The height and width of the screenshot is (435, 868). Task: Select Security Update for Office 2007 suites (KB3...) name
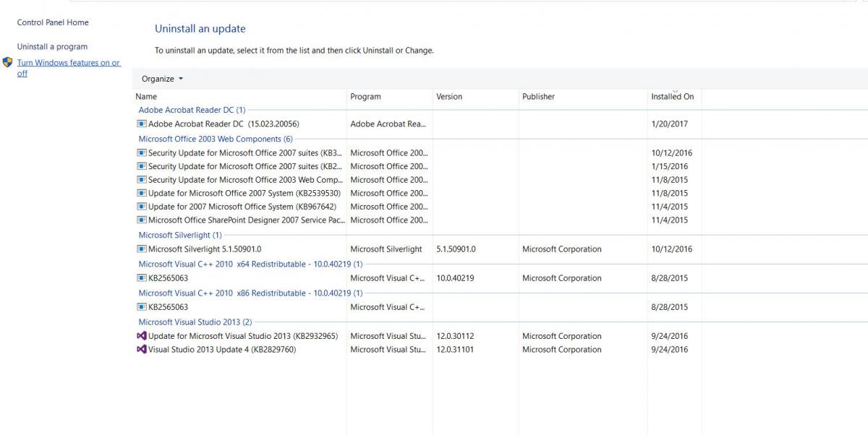coord(245,153)
